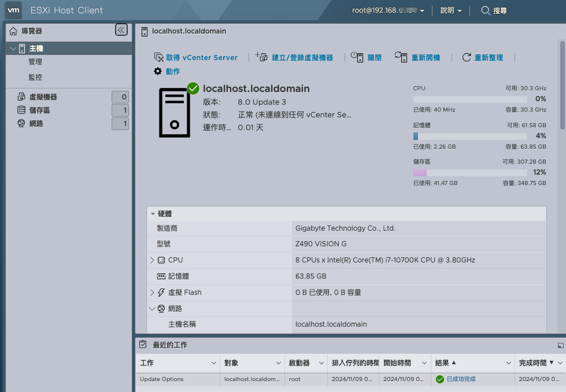Click the network globe icon in the hardware table
Image resolution: width=566 pixels, height=392 pixels.
coord(161,309)
